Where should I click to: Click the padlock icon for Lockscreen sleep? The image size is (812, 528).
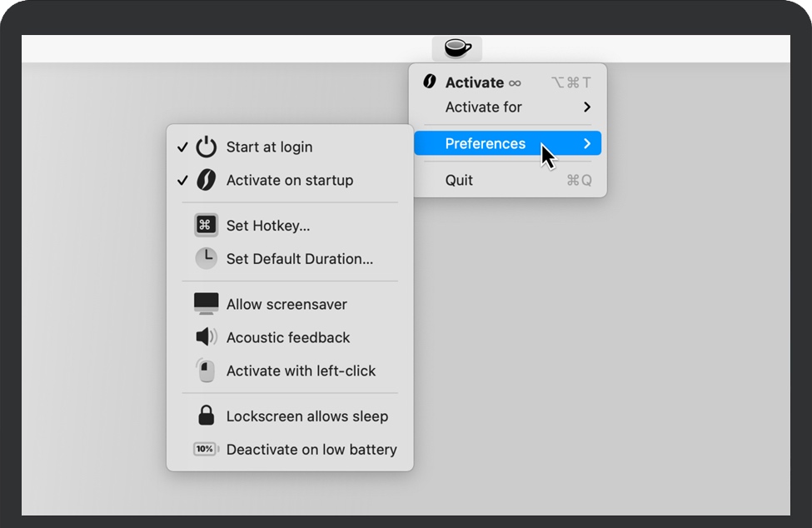pyautogui.click(x=206, y=416)
